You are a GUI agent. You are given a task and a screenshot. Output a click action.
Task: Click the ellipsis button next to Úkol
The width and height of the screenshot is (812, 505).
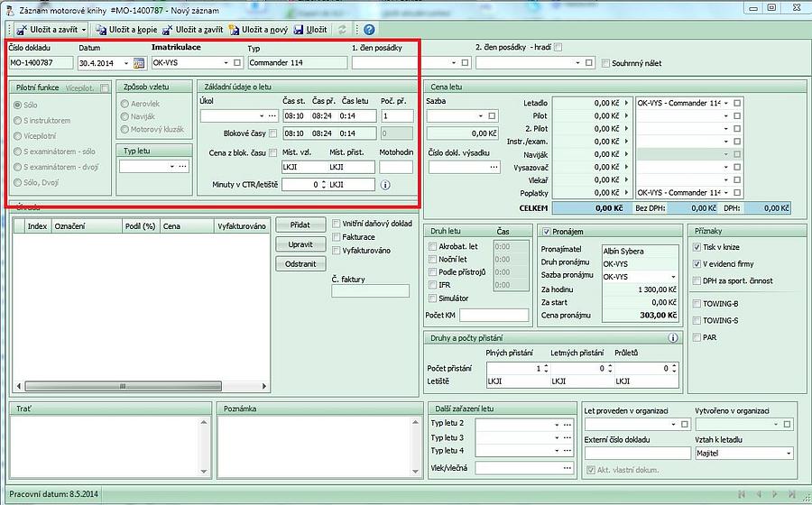272,116
